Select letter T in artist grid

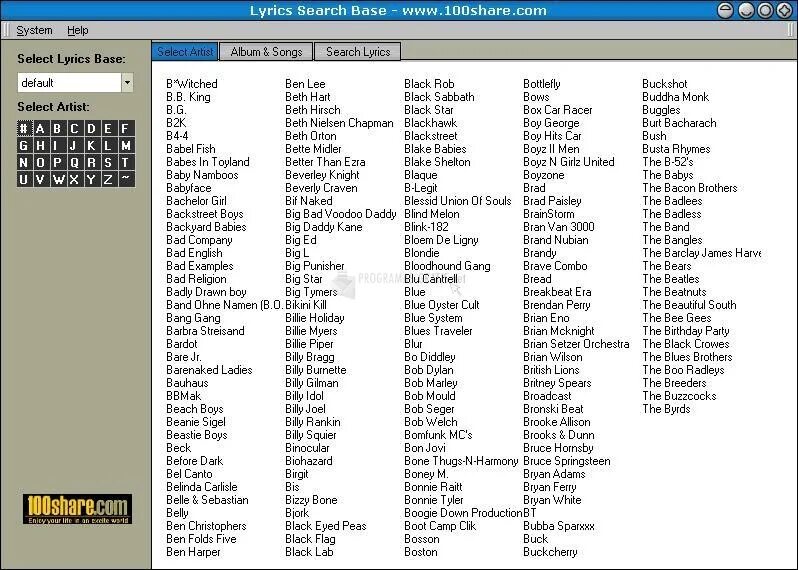click(x=126, y=162)
